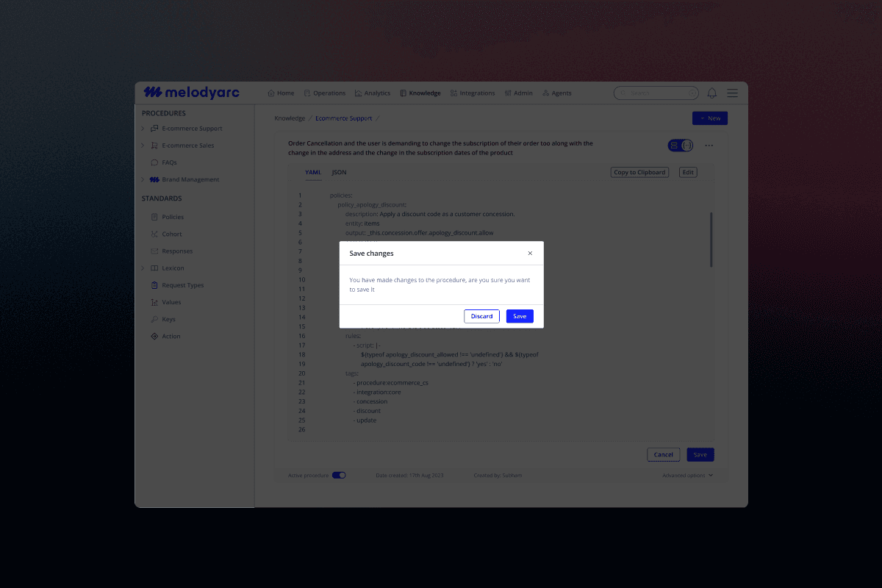The width and height of the screenshot is (882, 588).
Task: Click the FAQs chat bubble icon
Action: [154, 162]
